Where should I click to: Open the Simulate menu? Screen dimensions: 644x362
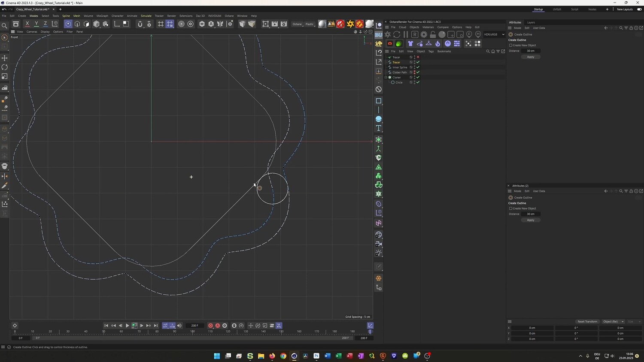click(x=146, y=16)
